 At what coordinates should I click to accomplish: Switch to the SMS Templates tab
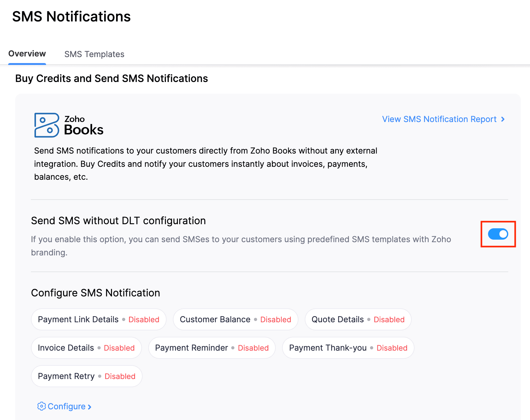point(94,54)
